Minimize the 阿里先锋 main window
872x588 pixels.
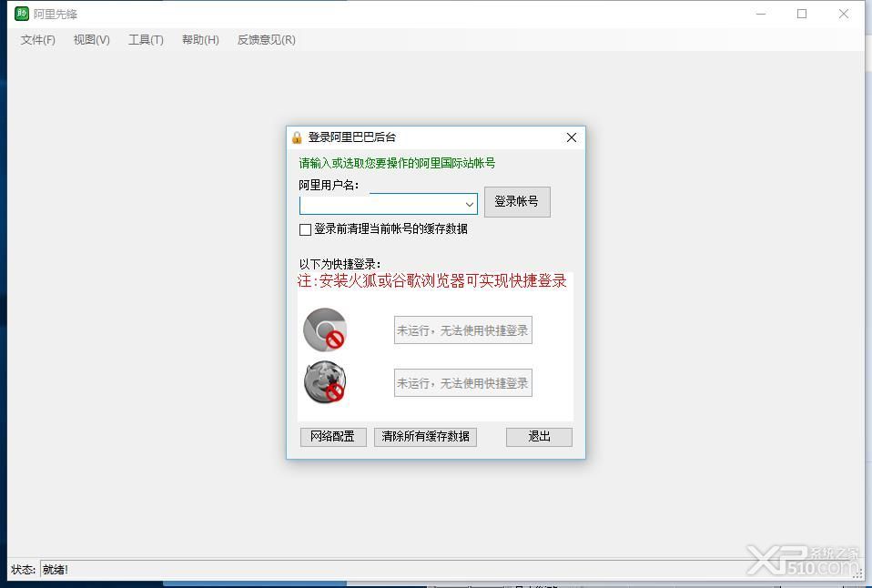[761, 14]
